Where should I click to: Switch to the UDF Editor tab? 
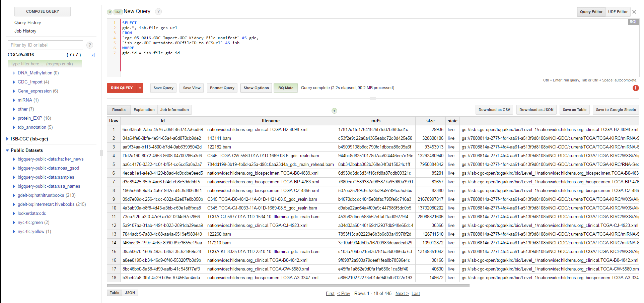click(618, 12)
